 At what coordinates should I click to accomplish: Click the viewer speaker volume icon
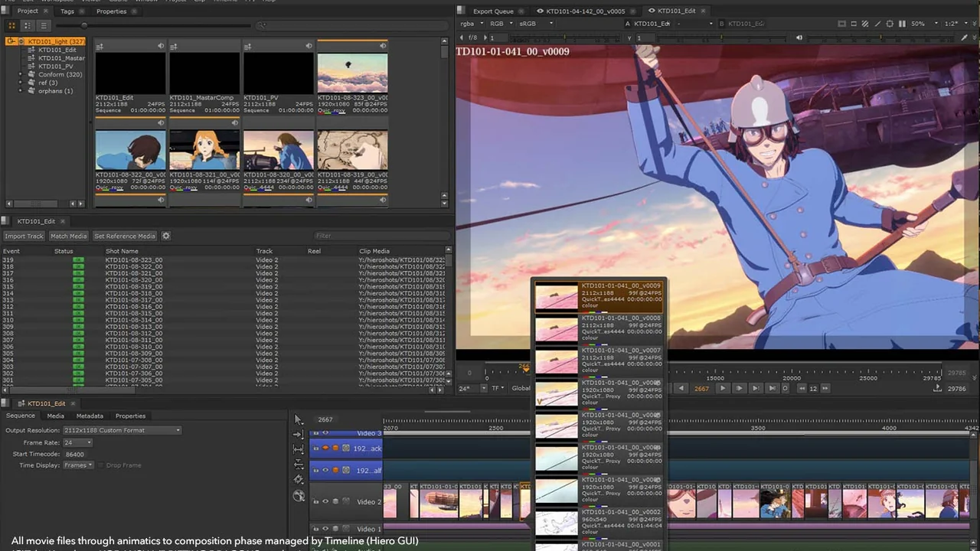[799, 37]
